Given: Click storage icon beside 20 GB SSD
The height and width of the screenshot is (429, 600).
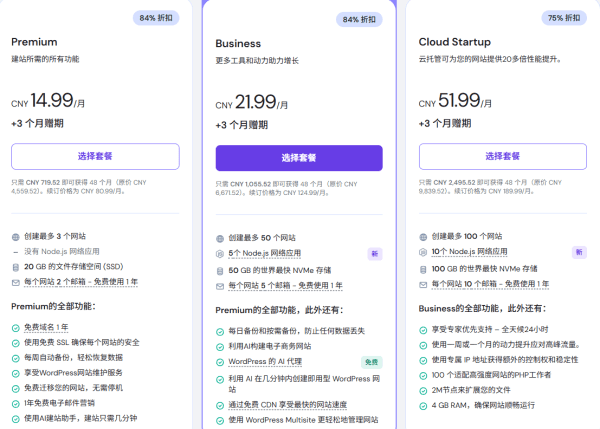Looking at the screenshot, I should pyautogui.click(x=16, y=267).
